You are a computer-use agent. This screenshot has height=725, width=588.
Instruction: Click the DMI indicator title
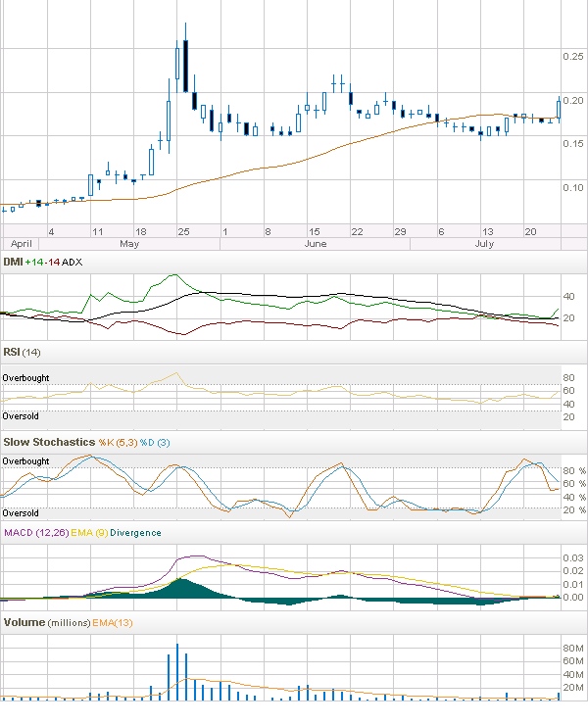13,263
